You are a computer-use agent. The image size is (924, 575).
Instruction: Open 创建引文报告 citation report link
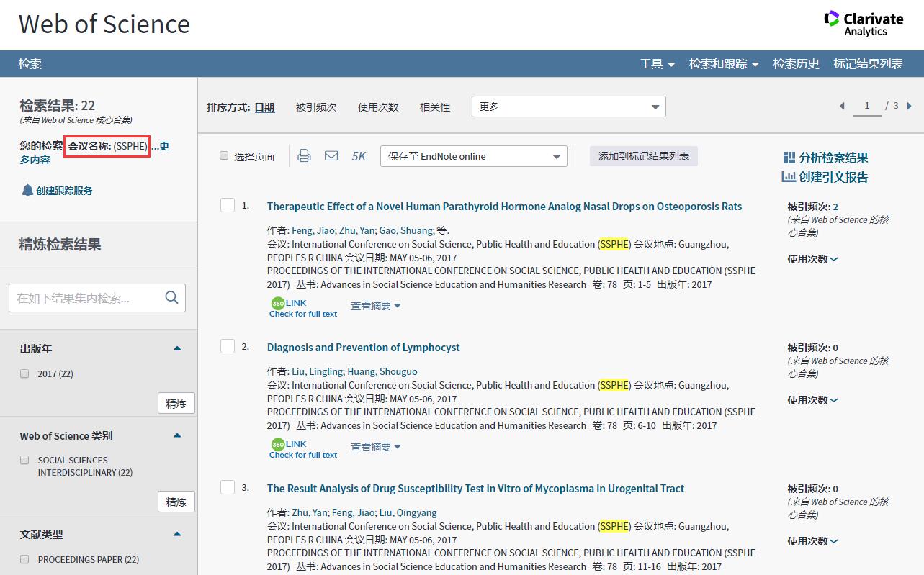[825, 176]
